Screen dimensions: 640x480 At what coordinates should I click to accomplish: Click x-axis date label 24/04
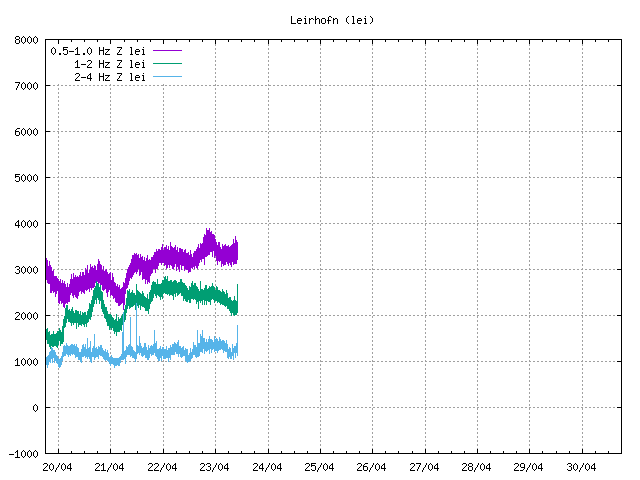(x=267, y=467)
